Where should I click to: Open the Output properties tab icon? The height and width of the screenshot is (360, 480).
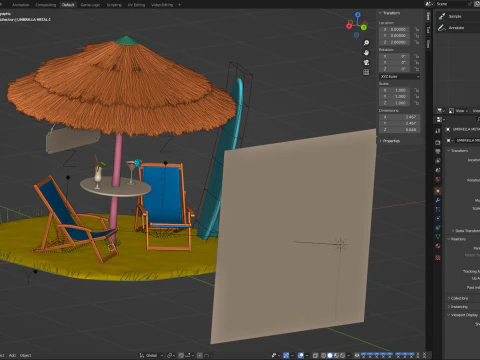(x=438, y=152)
